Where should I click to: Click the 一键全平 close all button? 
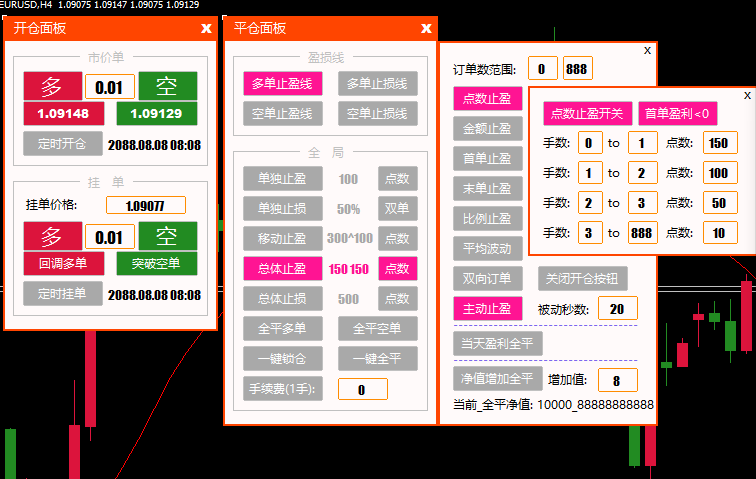click(378, 358)
